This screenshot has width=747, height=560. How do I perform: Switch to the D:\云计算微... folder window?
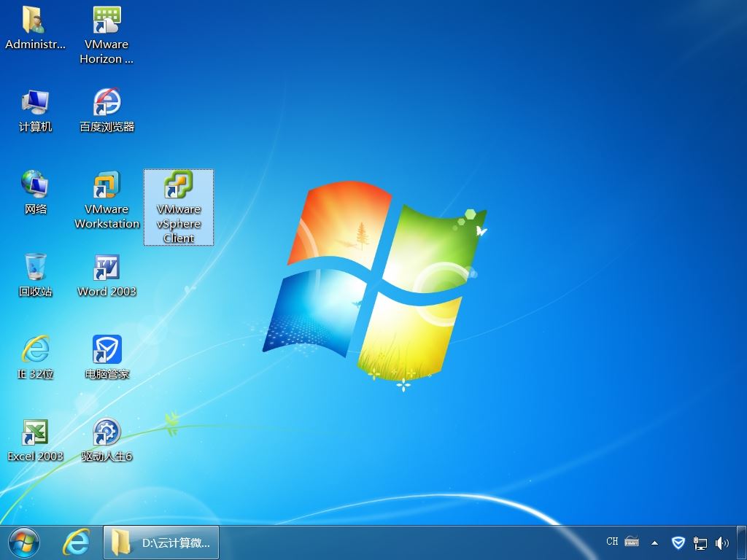tap(161, 542)
